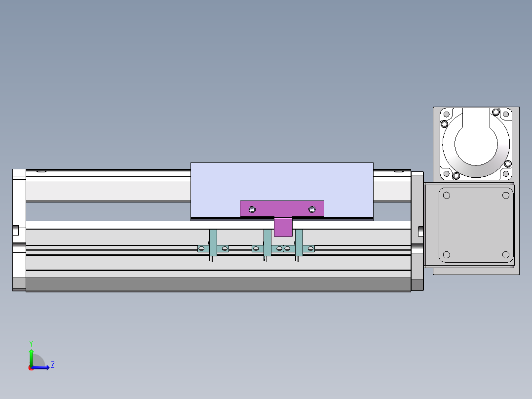Pick the bottom-right hole of the gray cover plate
Image resolution: width=532 pixels, height=399 pixels.
(x=505, y=255)
